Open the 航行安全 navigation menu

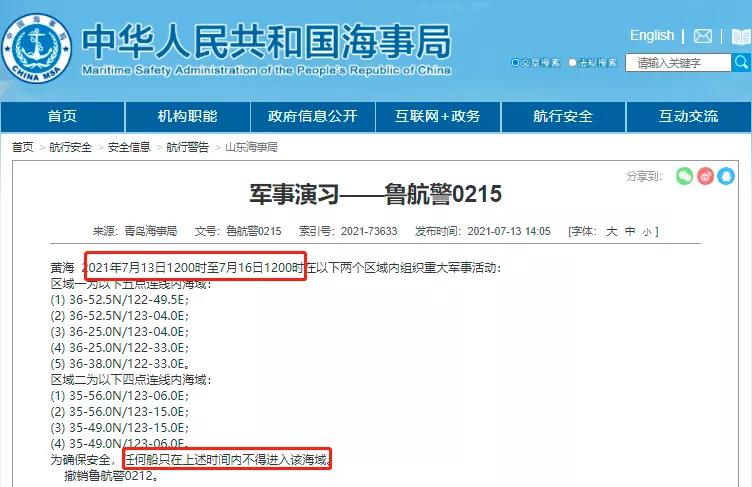pyautogui.click(x=562, y=116)
